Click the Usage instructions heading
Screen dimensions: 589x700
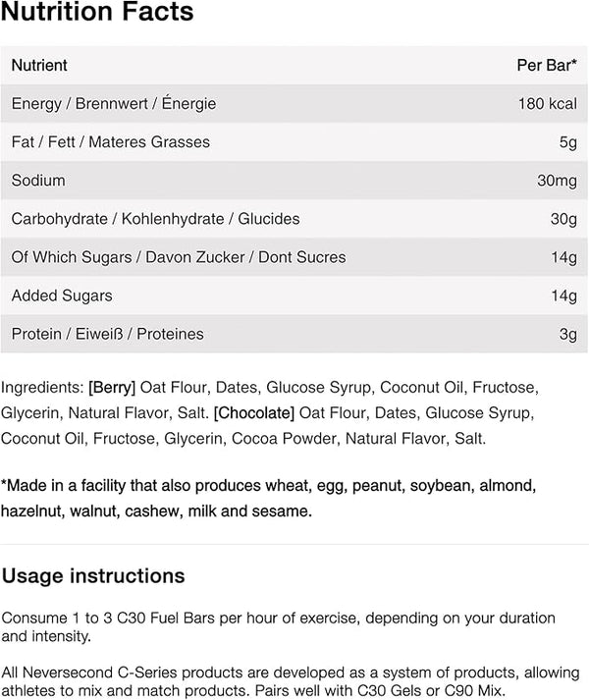tap(93, 575)
